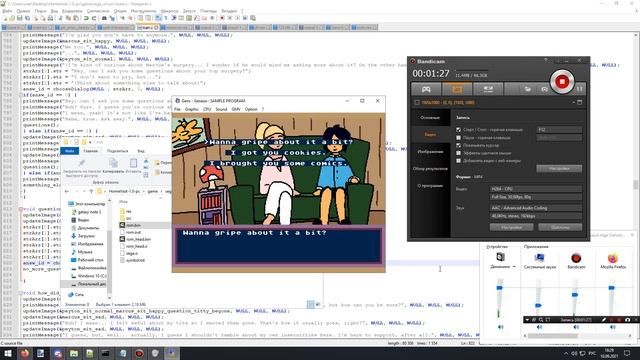Open Bandicam help question mark

(x=545, y=60)
